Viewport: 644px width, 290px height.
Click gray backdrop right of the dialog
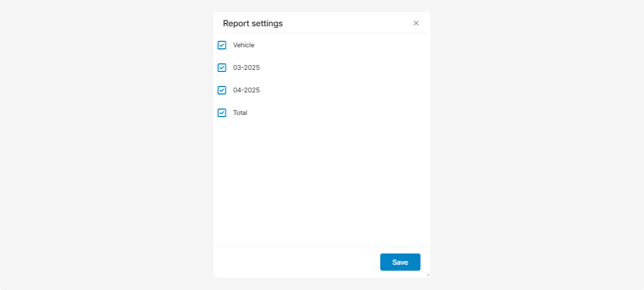(537, 145)
